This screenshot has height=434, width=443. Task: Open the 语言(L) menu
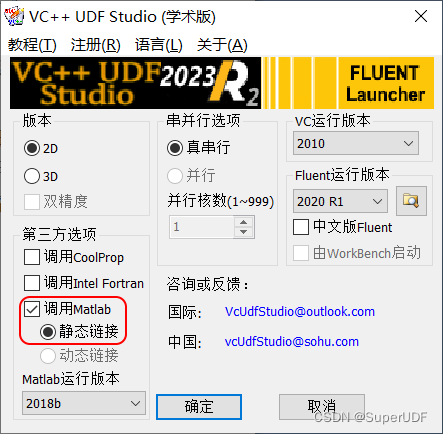tap(159, 45)
